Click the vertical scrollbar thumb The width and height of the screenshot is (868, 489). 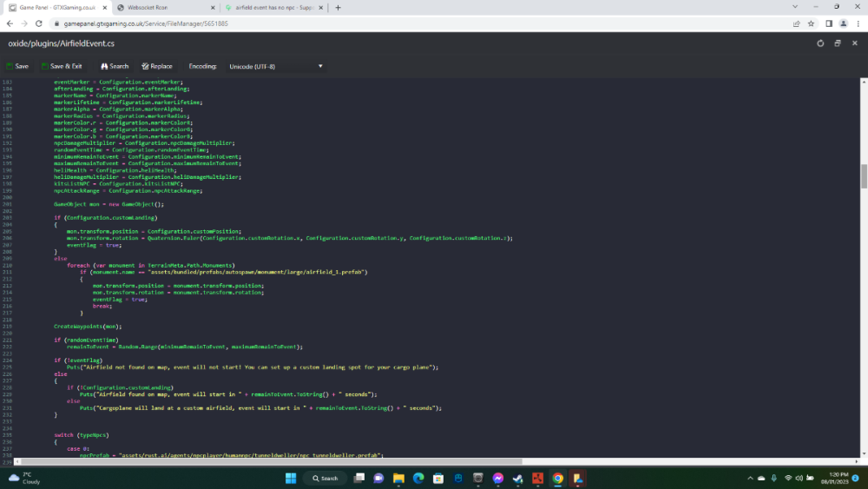pos(865,176)
